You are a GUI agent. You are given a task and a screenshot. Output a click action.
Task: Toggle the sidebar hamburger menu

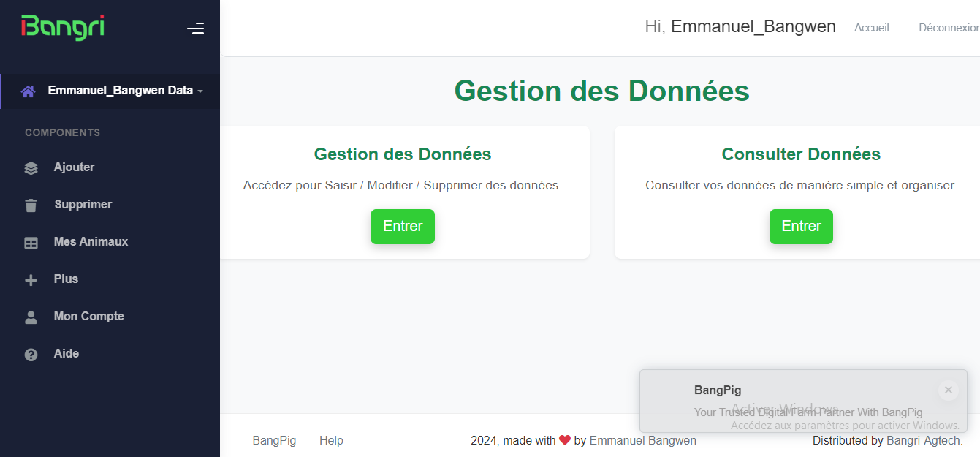[195, 29]
